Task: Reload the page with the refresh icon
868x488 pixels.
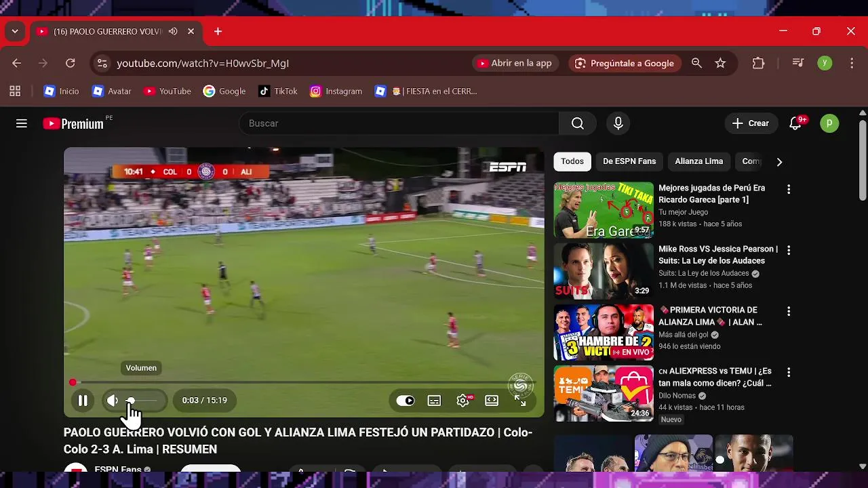Action: (x=70, y=63)
